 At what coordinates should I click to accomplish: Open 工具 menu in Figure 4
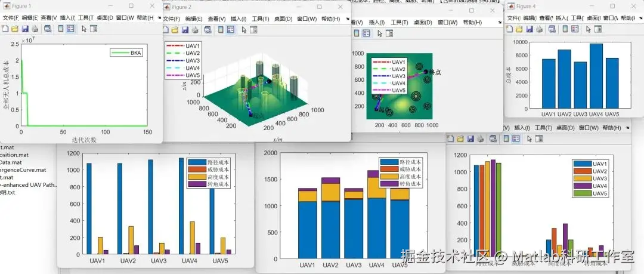tap(577, 18)
